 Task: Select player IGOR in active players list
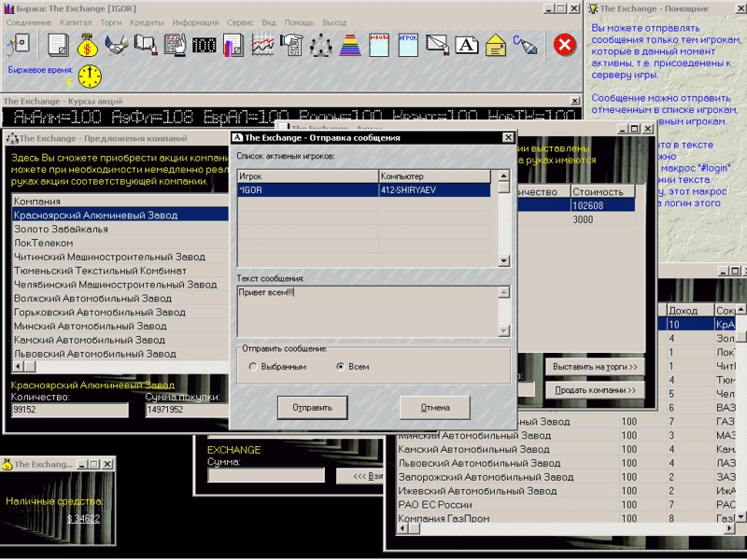coord(308,190)
